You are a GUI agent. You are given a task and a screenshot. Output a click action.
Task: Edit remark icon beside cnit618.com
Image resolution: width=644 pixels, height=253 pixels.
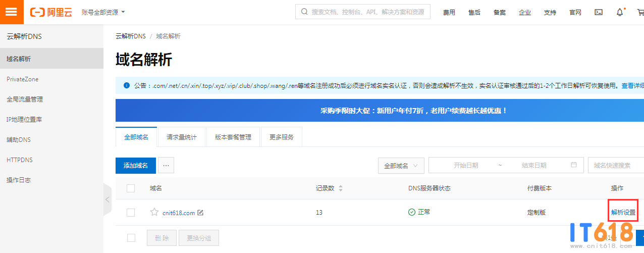pyautogui.click(x=200, y=213)
